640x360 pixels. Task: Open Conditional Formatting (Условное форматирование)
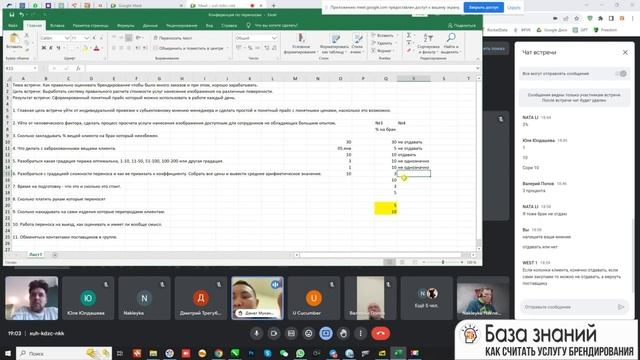tap(301, 44)
